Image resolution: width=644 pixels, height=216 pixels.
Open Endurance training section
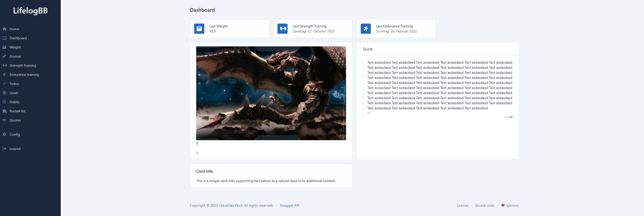pyautogui.click(x=30, y=75)
